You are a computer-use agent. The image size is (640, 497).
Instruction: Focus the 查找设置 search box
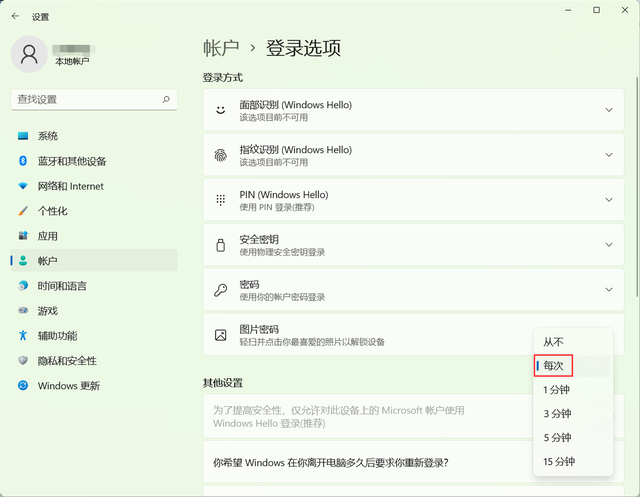94,100
